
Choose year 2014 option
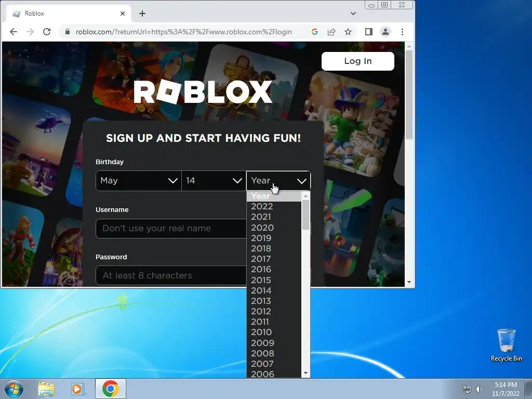(274, 291)
